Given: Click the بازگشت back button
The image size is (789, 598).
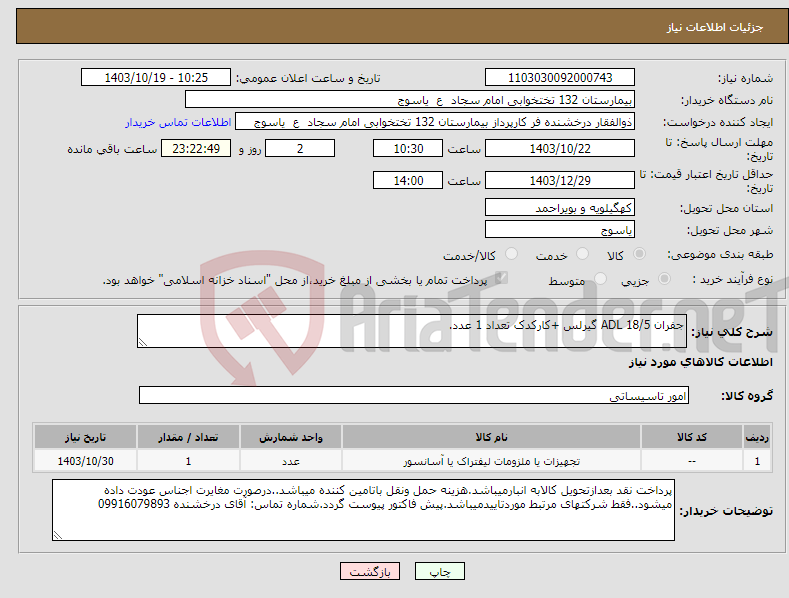Looking at the screenshot, I should pos(370,571).
